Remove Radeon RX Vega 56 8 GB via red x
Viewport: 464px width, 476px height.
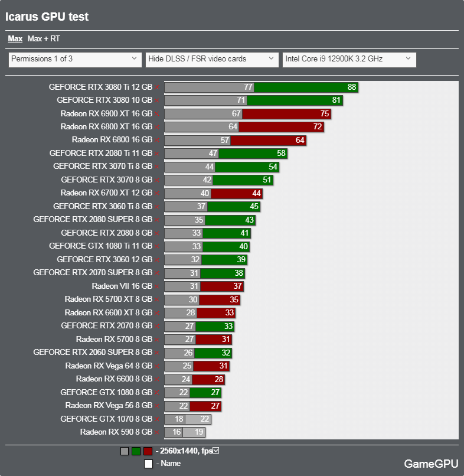(157, 406)
